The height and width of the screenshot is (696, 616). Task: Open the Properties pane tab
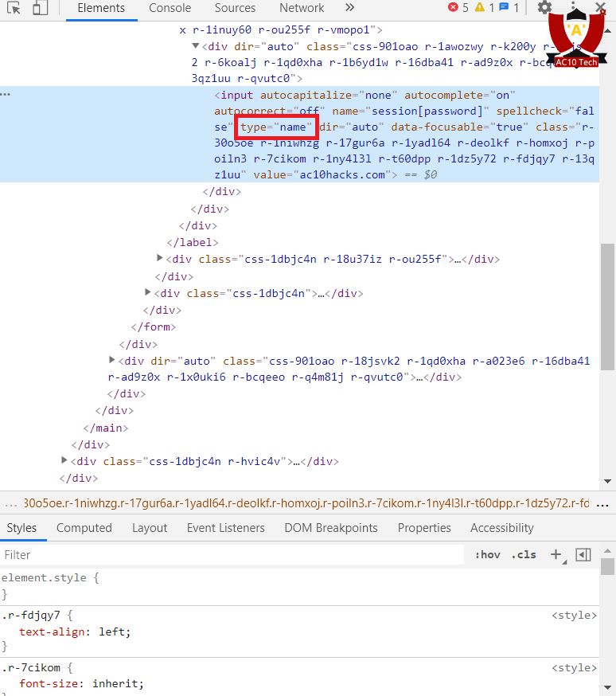(424, 528)
